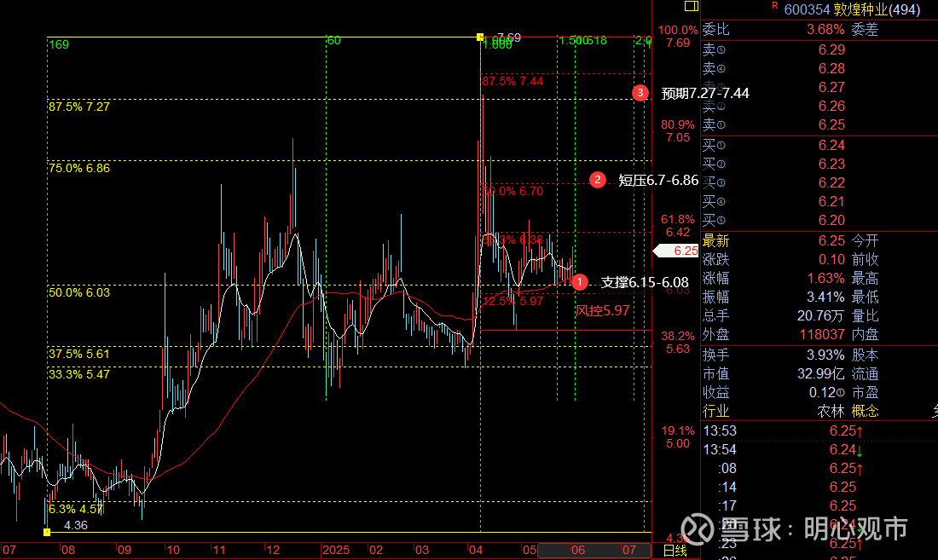
Task: Click the 卖⑤ ask price 6.29
Action: click(831, 49)
